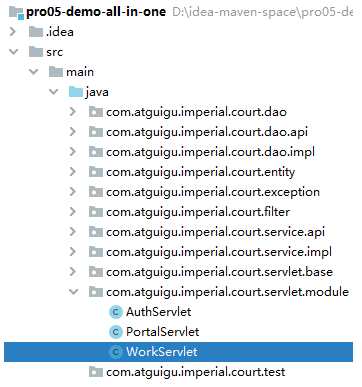Expand the court.service.impl package arrow

click(x=73, y=252)
